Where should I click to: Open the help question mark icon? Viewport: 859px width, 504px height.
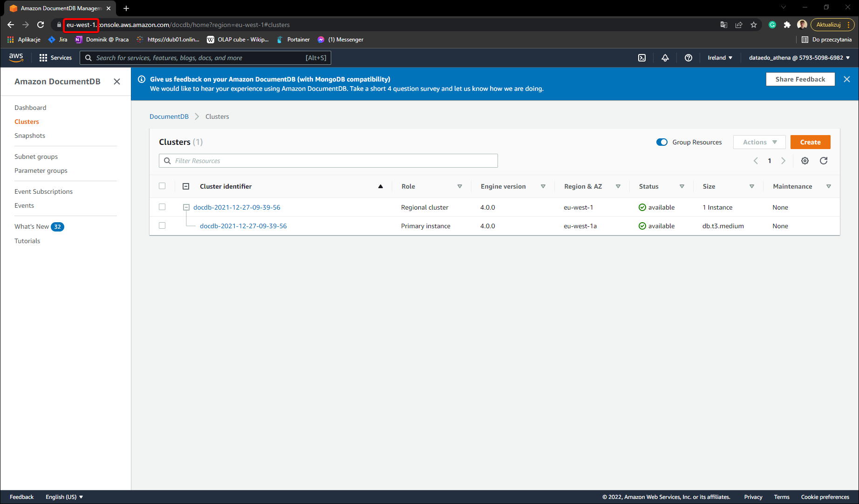(689, 58)
